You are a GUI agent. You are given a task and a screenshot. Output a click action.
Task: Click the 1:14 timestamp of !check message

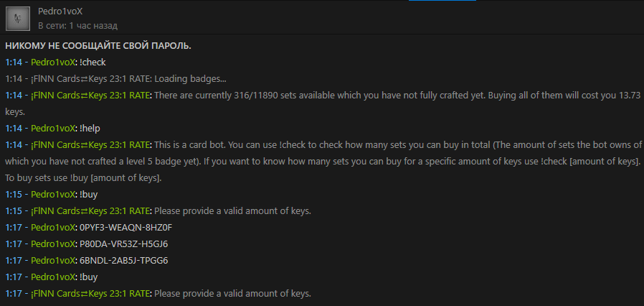[x=13, y=62]
